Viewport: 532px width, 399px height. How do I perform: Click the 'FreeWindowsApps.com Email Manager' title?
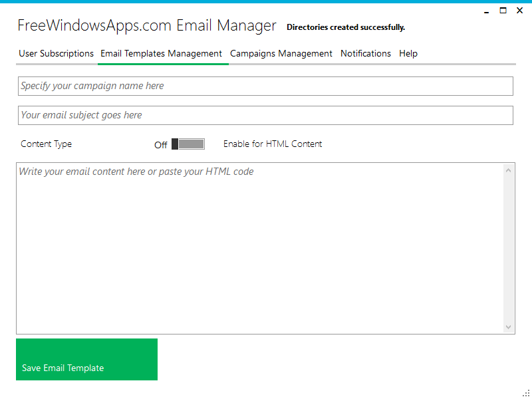click(x=147, y=26)
